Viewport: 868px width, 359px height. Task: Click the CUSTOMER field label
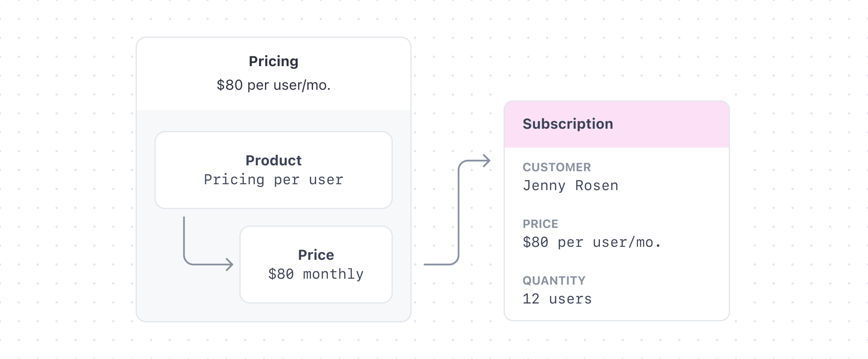556,167
